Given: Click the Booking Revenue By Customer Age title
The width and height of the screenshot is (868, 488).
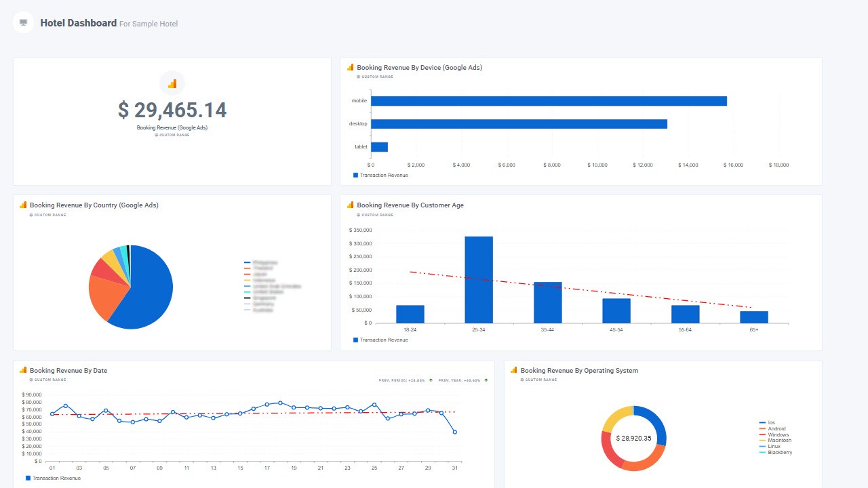Looking at the screenshot, I should [x=410, y=205].
